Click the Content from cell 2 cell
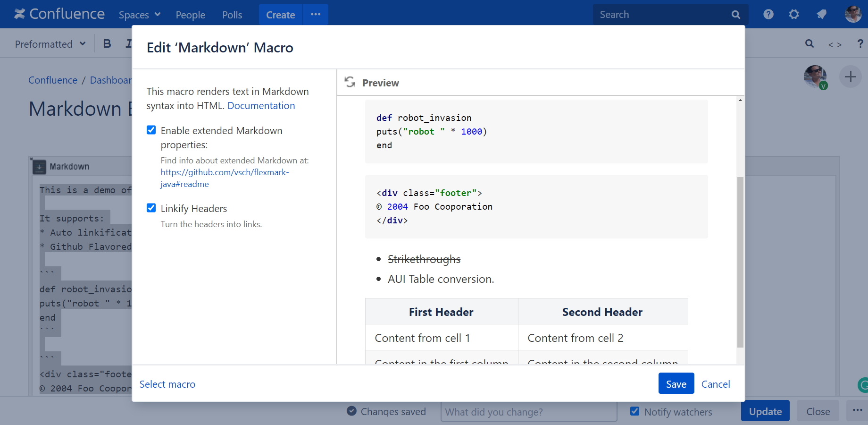The width and height of the screenshot is (868, 425). pyautogui.click(x=602, y=338)
